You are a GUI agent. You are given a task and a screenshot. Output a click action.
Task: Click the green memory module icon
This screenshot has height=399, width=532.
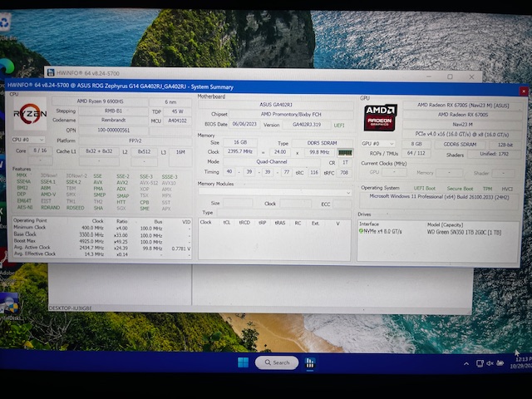345,152
